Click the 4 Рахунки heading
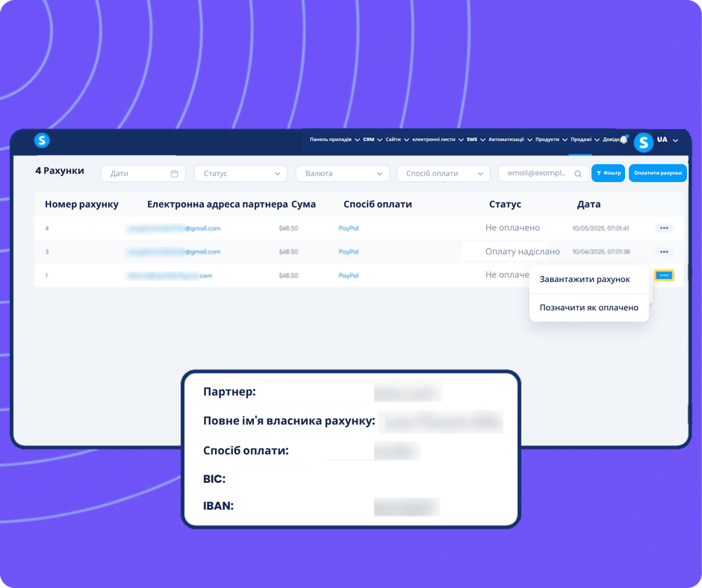This screenshot has height=588, width=702. click(x=60, y=171)
